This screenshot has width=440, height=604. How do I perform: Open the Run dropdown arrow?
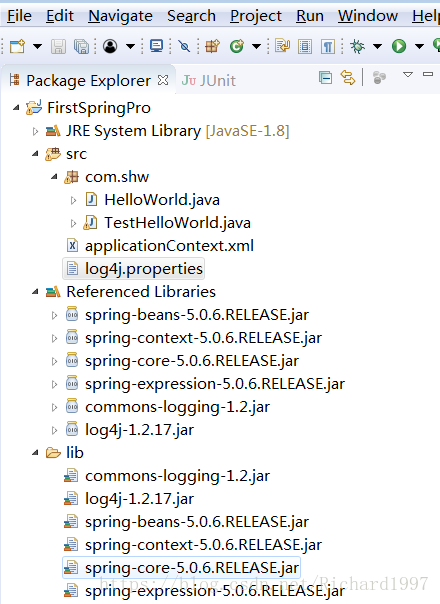coord(419,47)
